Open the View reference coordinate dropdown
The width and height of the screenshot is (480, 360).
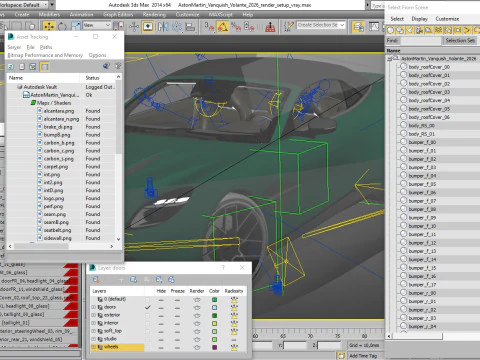pos(97,25)
